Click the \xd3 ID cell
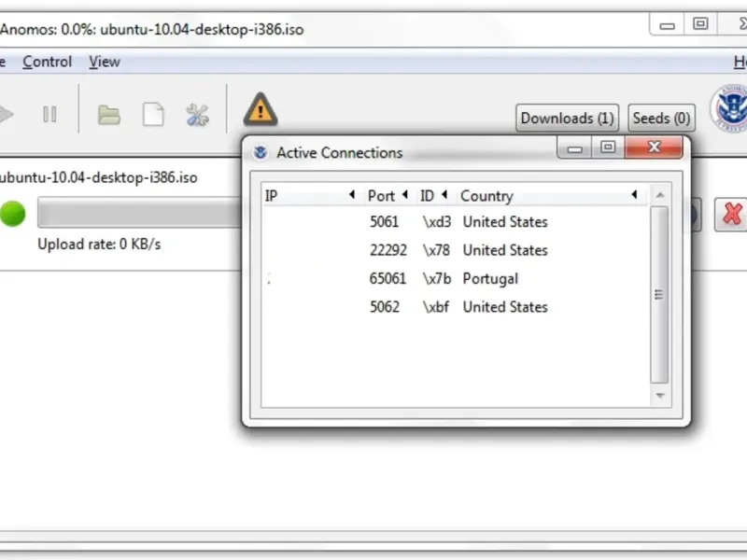The width and height of the screenshot is (747, 560). point(436,222)
